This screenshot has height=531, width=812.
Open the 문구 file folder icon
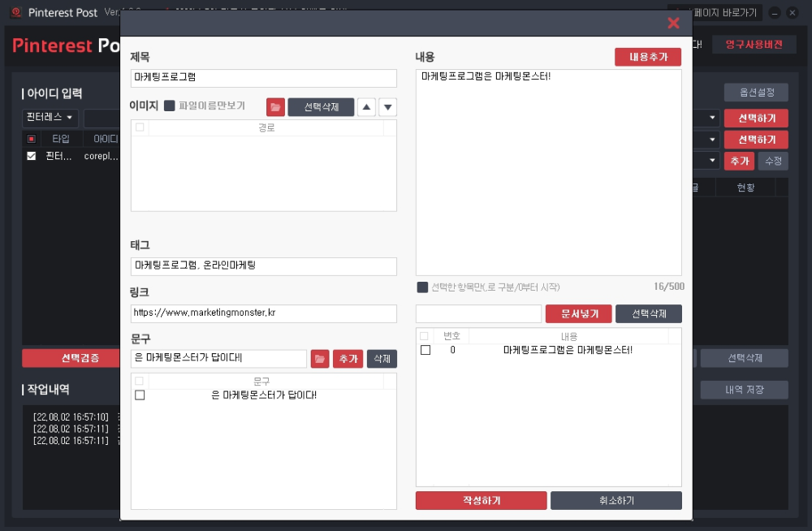(x=320, y=359)
